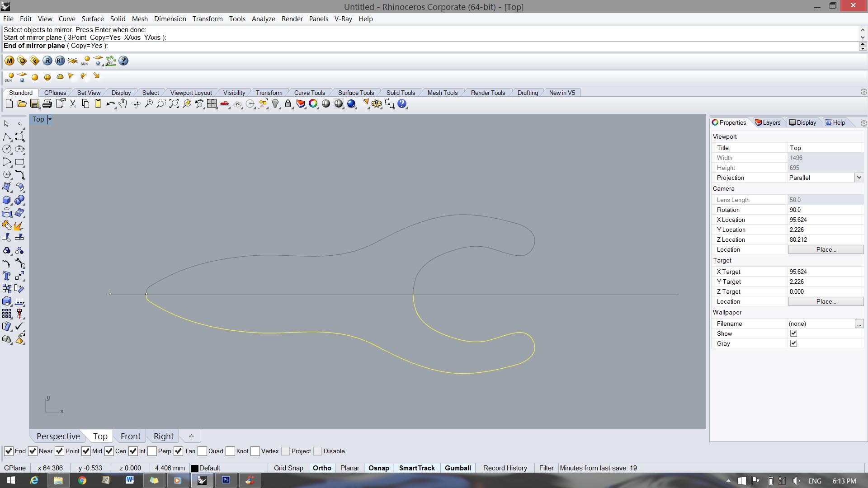Click the Lock objects padlock icon
The image size is (868, 488).
(x=288, y=104)
